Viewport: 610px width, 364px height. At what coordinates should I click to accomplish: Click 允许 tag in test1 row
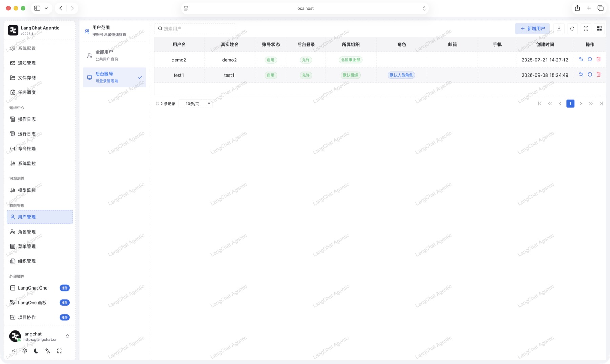(x=306, y=75)
